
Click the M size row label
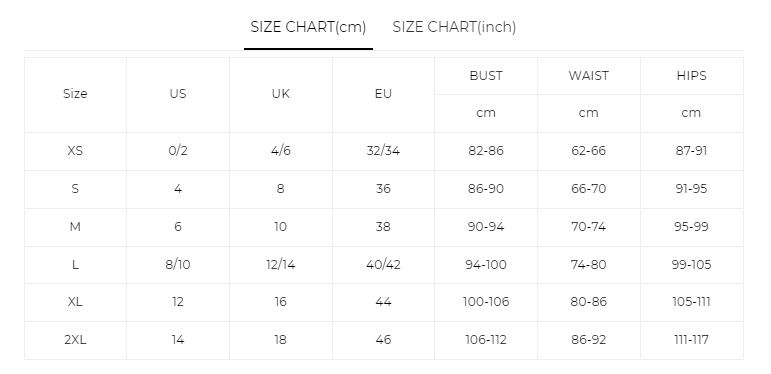(x=75, y=227)
